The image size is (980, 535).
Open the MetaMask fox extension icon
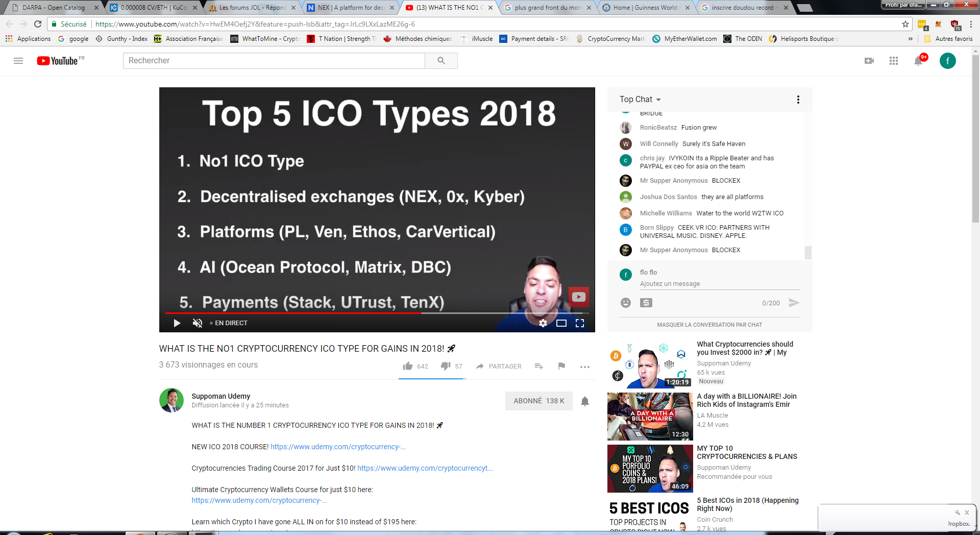pos(938,24)
